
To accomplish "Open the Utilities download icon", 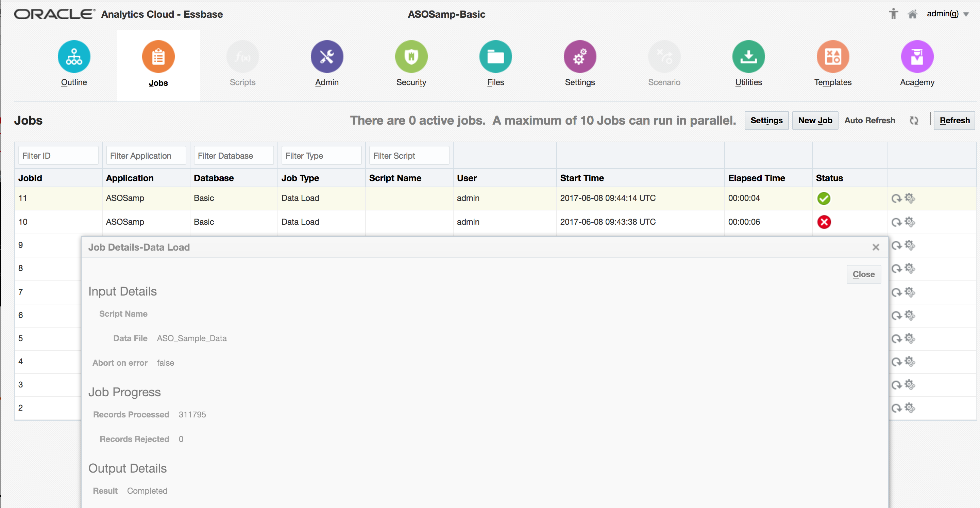I will pos(748,57).
